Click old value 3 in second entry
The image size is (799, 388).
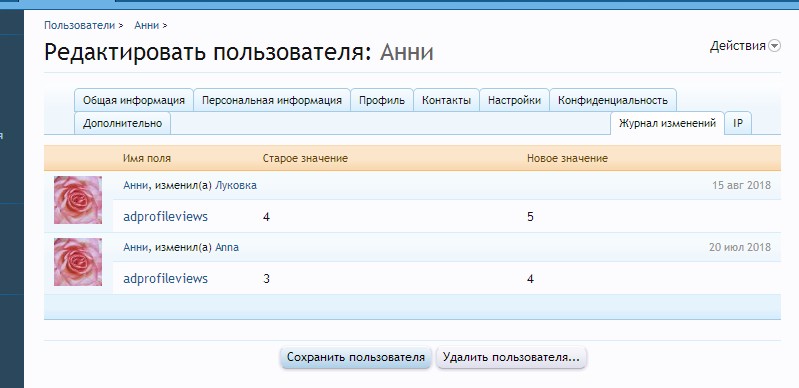[267, 279]
